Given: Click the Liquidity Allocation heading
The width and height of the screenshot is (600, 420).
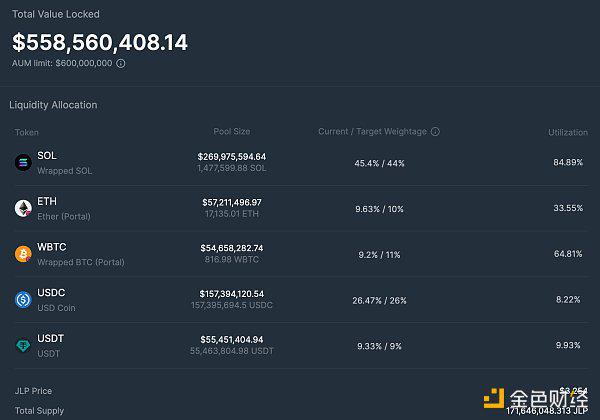Looking at the screenshot, I should [x=53, y=105].
